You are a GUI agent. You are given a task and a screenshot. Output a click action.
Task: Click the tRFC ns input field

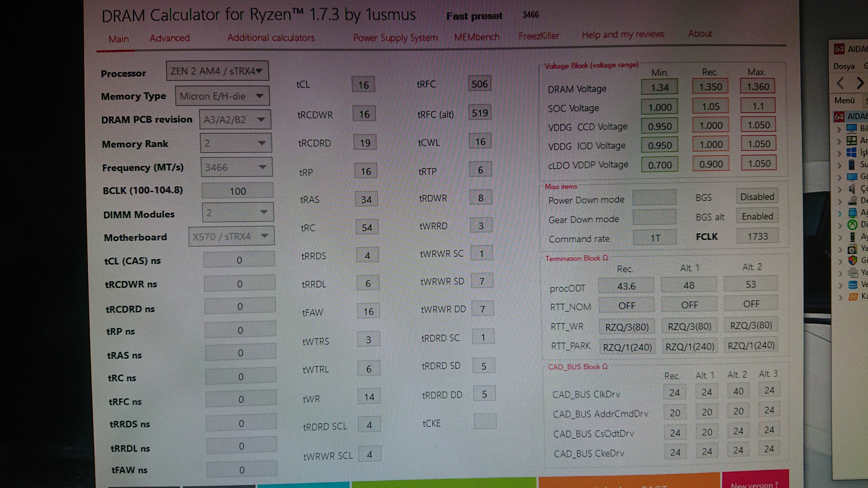(241, 399)
